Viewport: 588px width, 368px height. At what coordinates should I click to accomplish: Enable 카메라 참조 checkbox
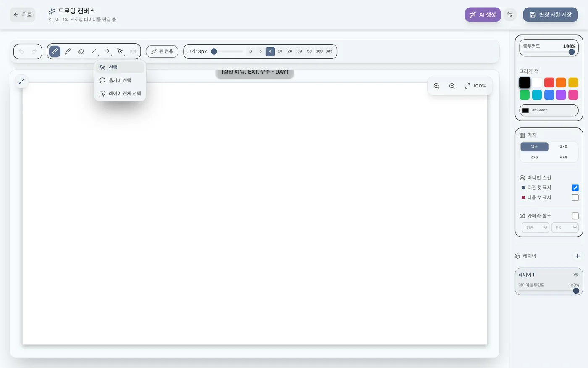click(x=575, y=216)
